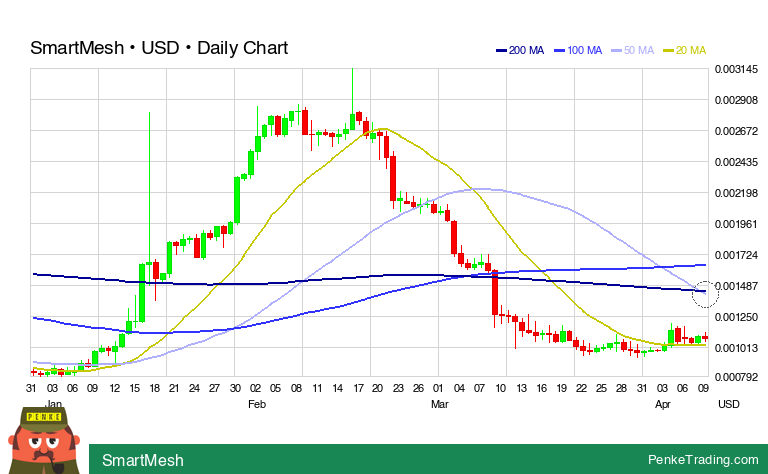Click the 50 MA light purple legend line swatch
The width and height of the screenshot is (768, 474).
tap(616, 50)
